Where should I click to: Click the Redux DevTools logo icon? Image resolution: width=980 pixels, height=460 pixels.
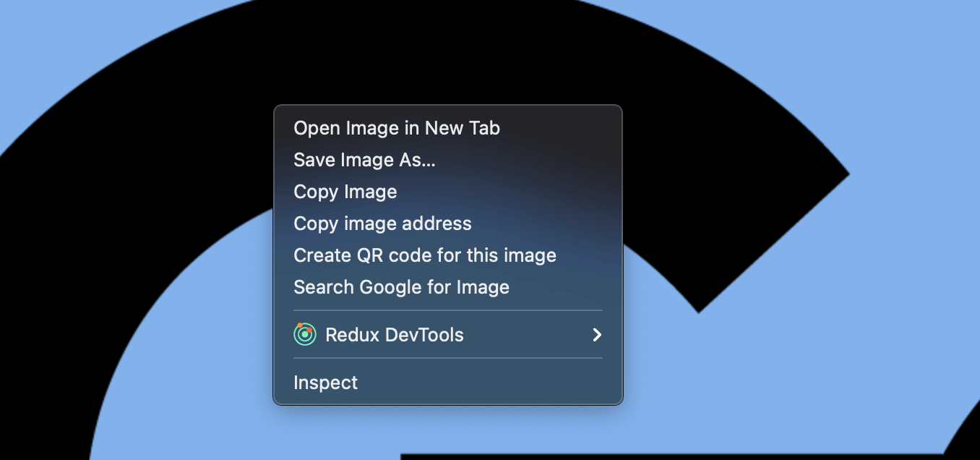click(305, 334)
